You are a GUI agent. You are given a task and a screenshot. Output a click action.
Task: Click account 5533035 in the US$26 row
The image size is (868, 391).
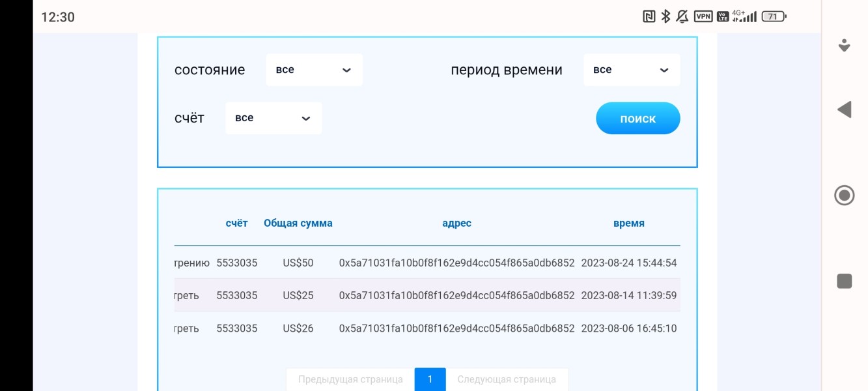(x=237, y=328)
